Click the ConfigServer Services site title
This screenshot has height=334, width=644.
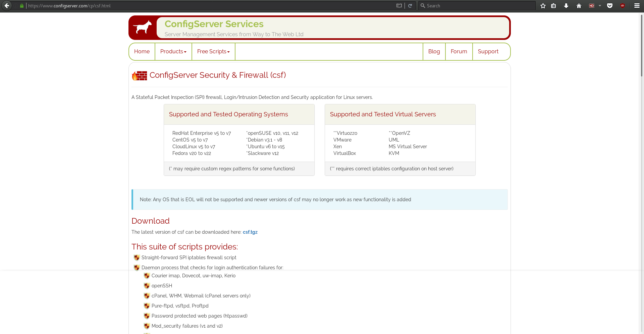(x=214, y=24)
